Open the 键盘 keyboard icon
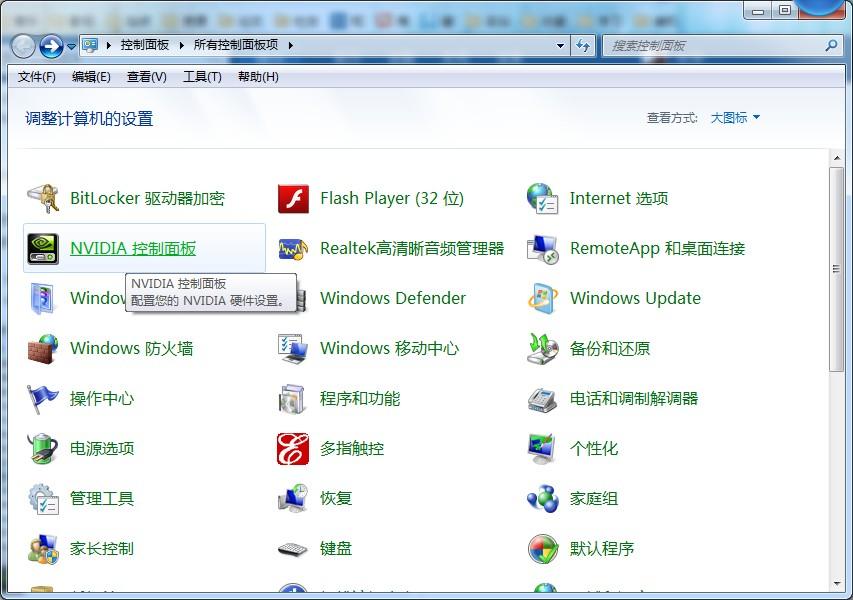Screen dimensions: 853x600 pyautogui.click(x=293, y=549)
